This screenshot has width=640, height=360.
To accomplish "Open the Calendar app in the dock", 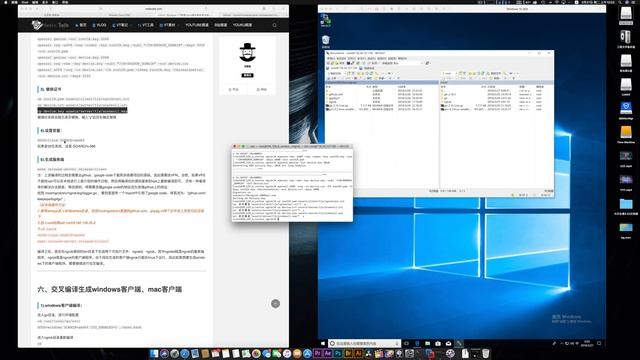I will [x=216, y=353].
